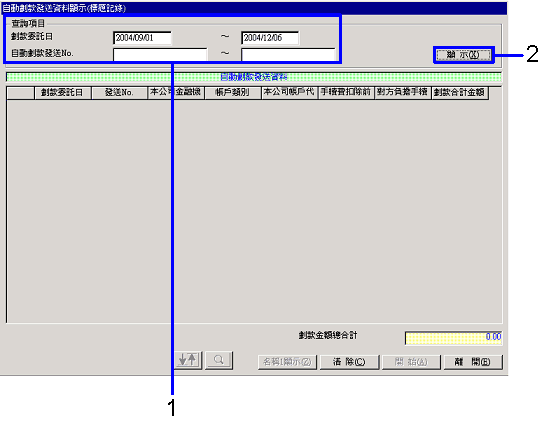Click the 顯示(X) display button

click(x=463, y=55)
